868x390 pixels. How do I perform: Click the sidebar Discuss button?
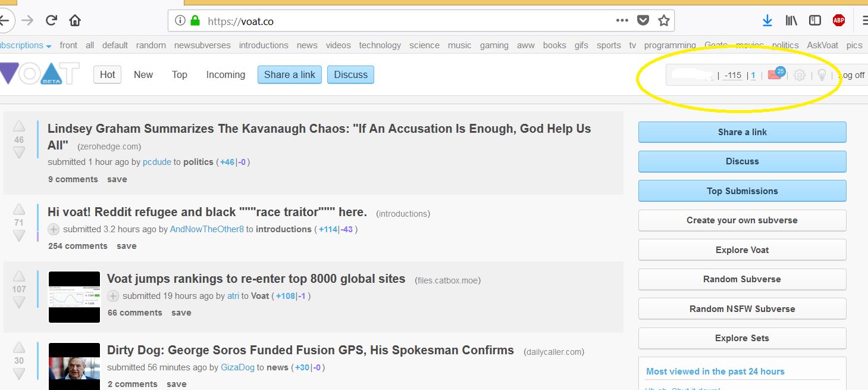742,161
